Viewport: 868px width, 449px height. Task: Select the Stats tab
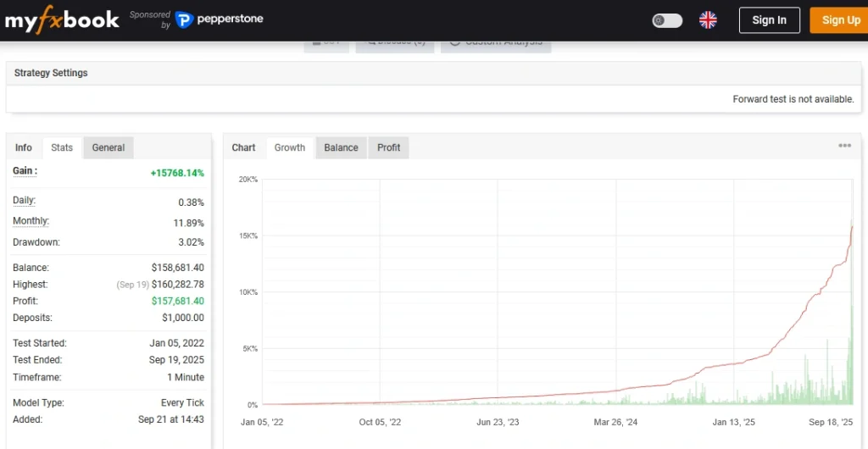point(62,147)
